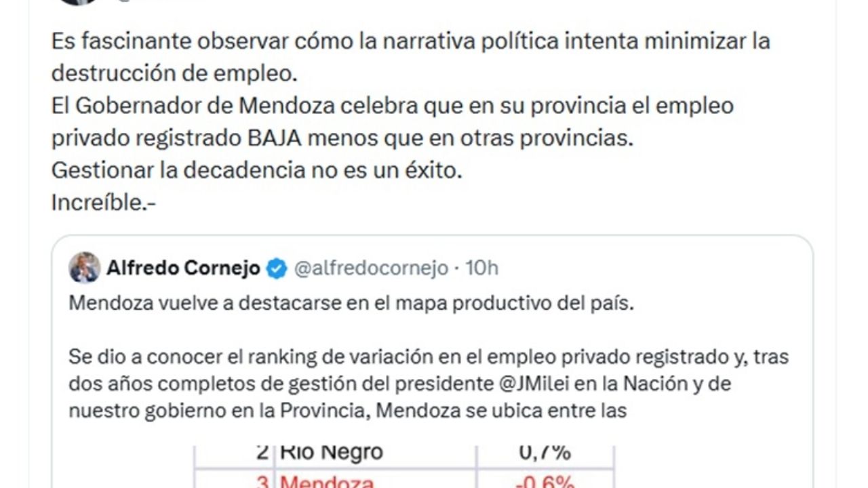This screenshot has width=868, height=488.
Task: Click the "Increíble.-" line
Action: click(104, 203)
